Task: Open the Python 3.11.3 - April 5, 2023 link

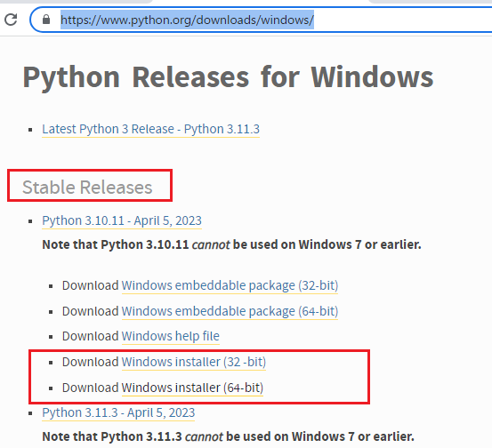Action: (118, 412)
